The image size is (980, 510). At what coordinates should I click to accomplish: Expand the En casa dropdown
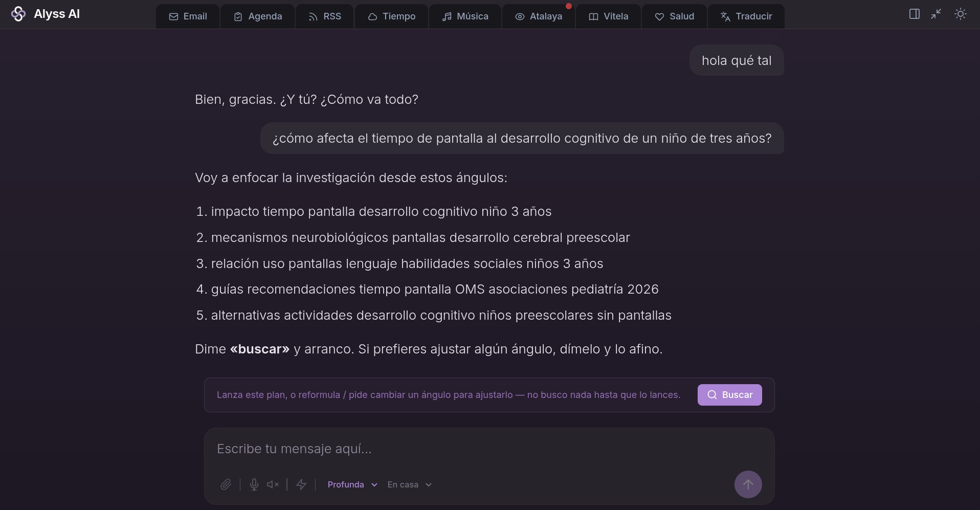click(x=410, y=484)
